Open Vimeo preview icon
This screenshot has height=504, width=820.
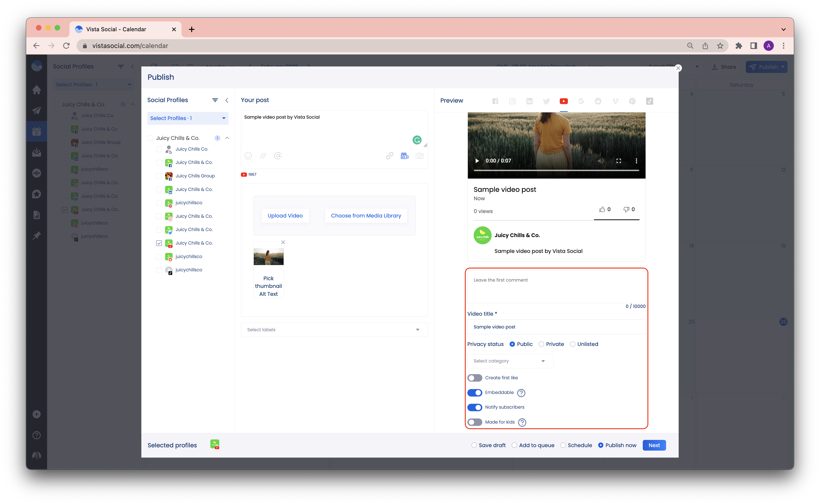[615, 101]
